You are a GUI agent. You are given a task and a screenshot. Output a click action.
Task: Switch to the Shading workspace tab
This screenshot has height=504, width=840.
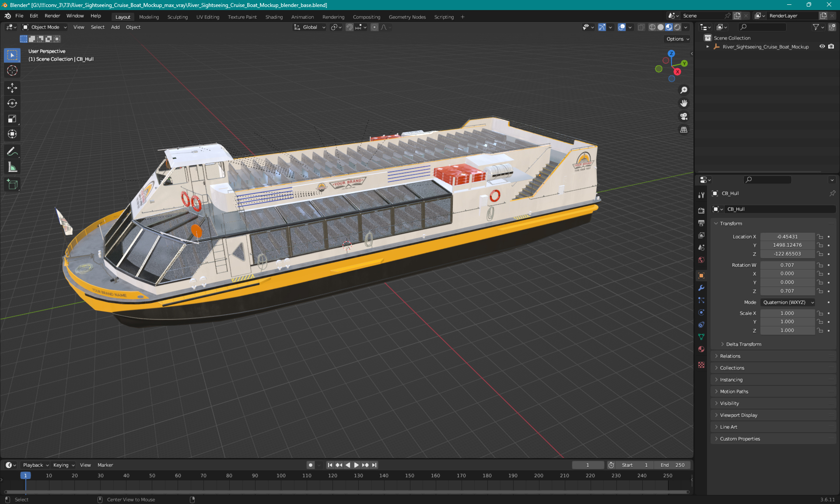pyautogui.click(x=274, y=17)
